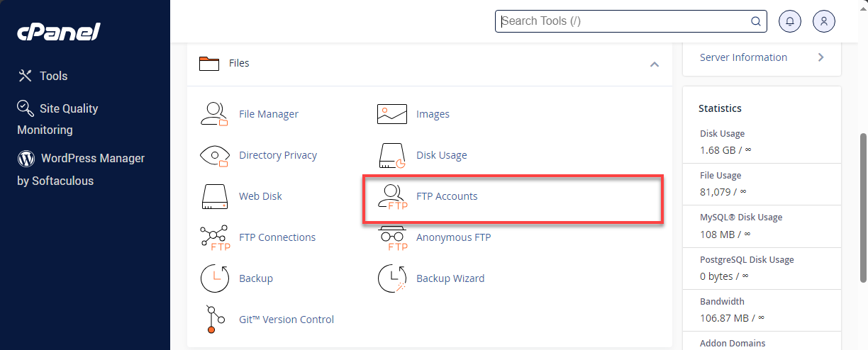Open the File Manager icon
Viewport: 868px width, 350px height.
[x=214, y=114]
